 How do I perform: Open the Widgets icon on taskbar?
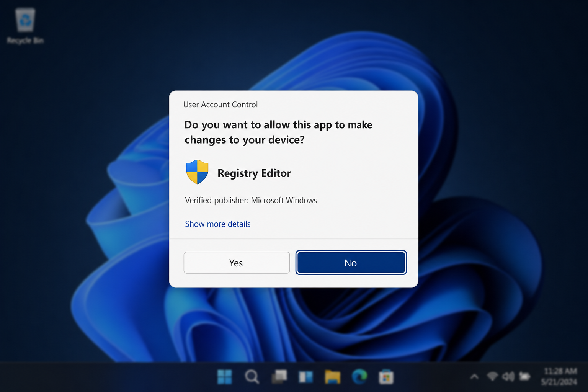(306, 377)
